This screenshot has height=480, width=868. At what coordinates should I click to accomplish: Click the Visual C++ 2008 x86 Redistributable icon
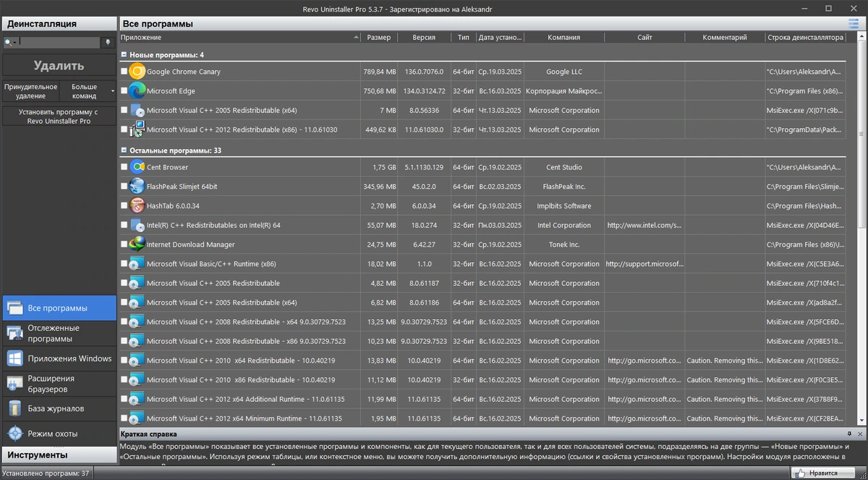coord(137,341)
